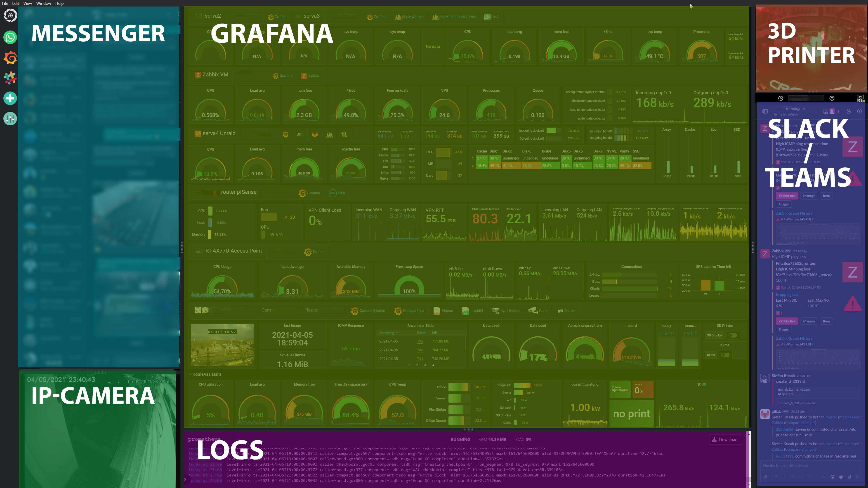Image resolution: width=868 pixels, height=488 pixels.
Task: Click the Slack help question mark icon
Action: (x=832, y=98)
